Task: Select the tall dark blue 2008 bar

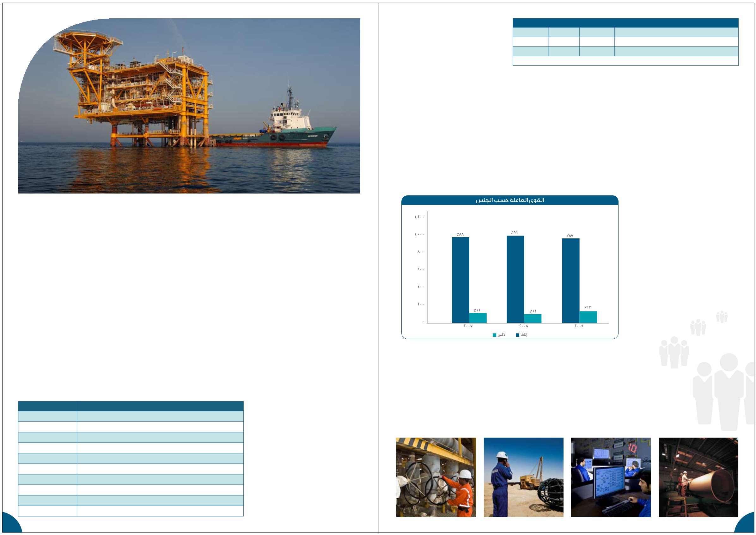Action: click(515, 279)
